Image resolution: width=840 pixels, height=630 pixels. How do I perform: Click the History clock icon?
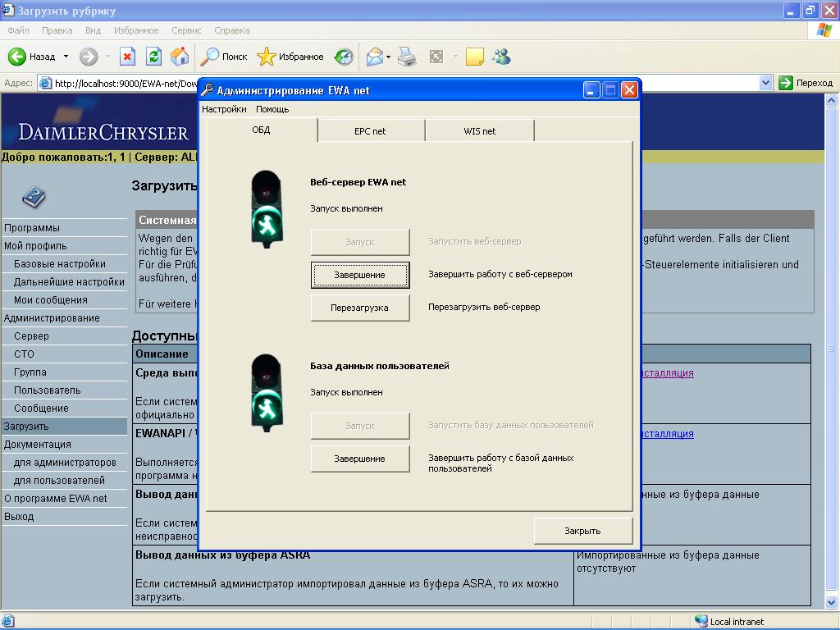coord(344,57)
